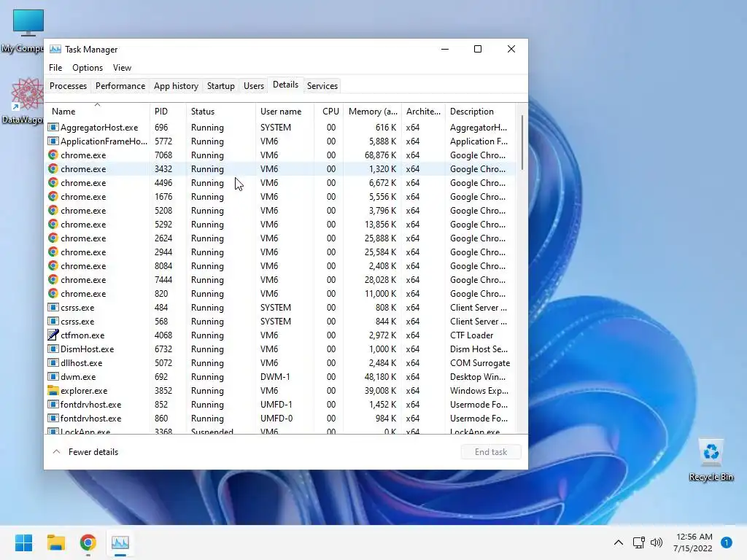Click fontdrvhost.exe icon for PID 852
Image resolution: width=747 pixels, height=560 pixels.
point(53,404)
